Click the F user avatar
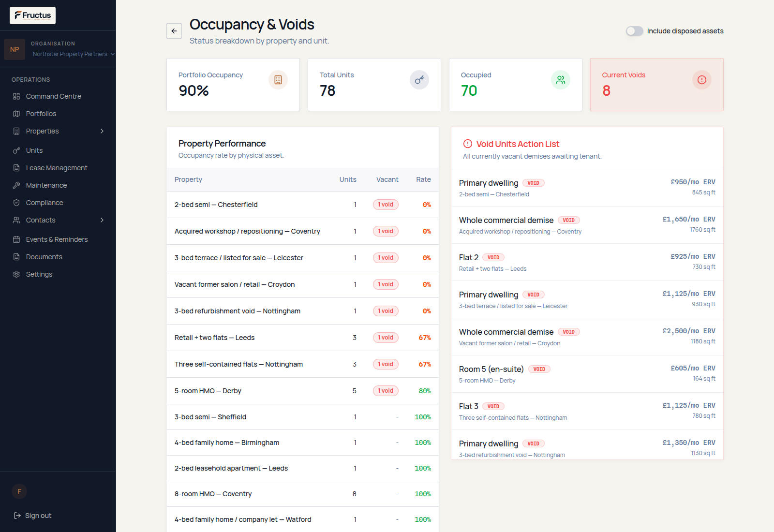This screenshot has height=532, width=774. click(x=19, y=491)
